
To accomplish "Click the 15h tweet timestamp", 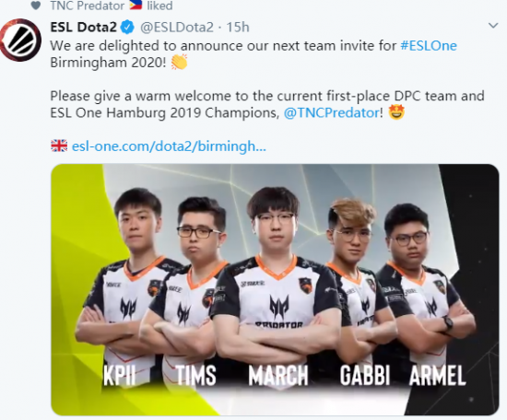I will click(238, 27).
